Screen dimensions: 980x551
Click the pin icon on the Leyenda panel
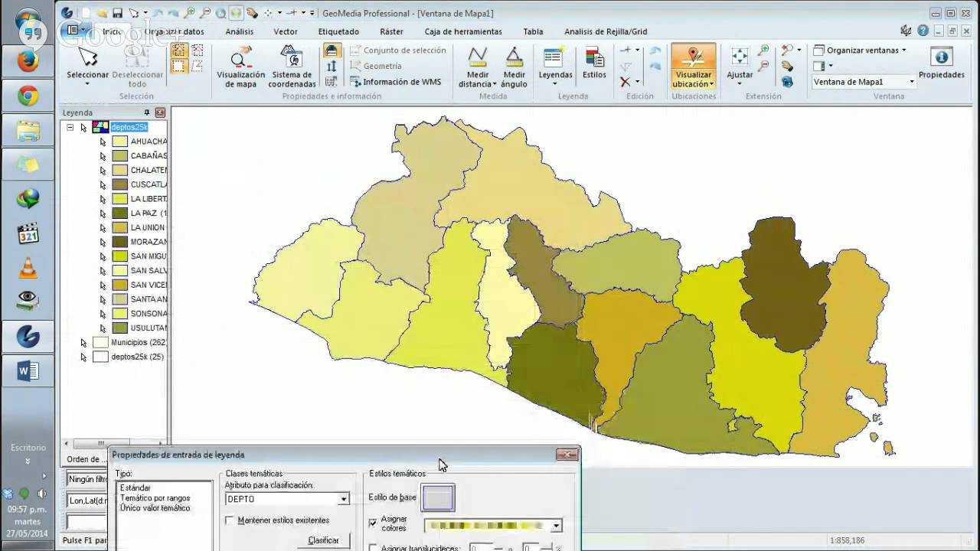[x=147, y=112]
